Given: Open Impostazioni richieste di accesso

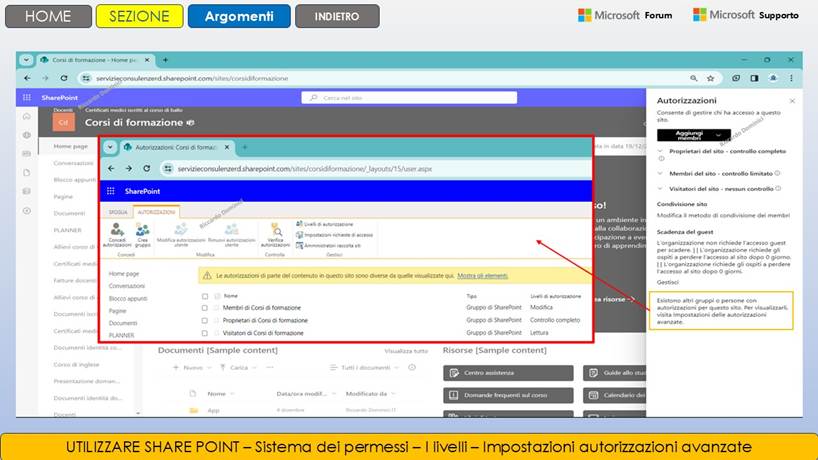Looking at the screenshot, I should point(334,235).
